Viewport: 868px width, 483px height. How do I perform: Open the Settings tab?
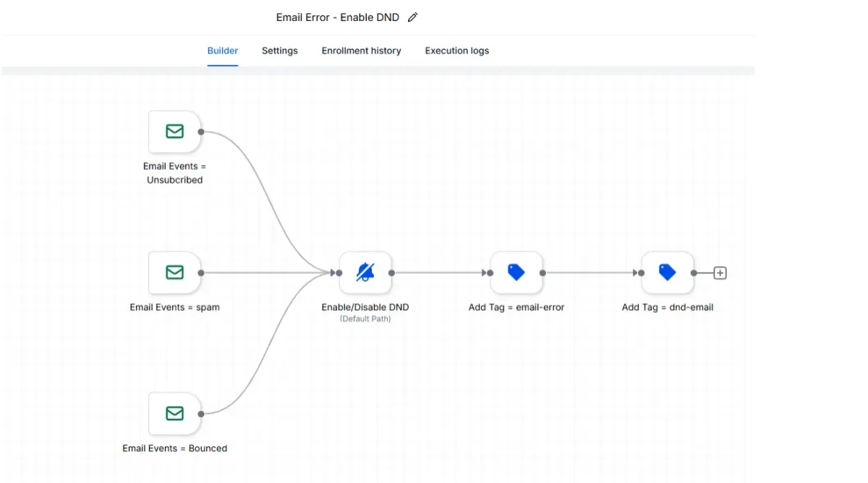coord(280,51)
